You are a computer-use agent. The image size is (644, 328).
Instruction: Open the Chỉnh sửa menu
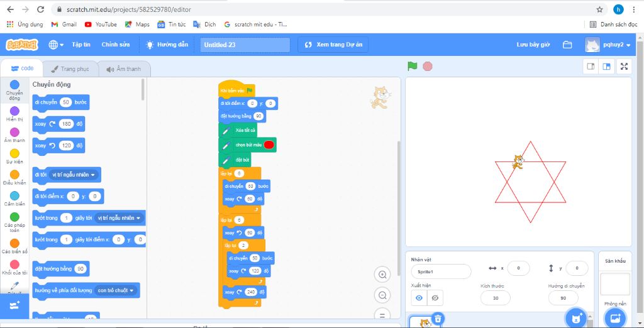(x=116, y=45)
